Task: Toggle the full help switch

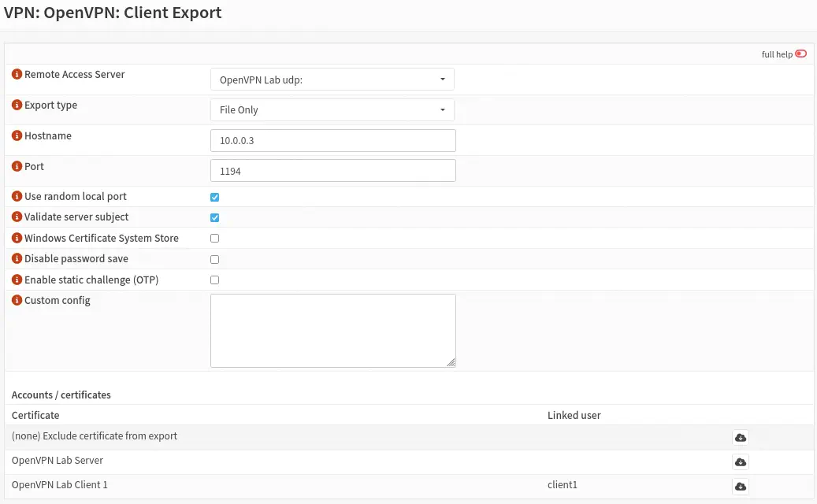Action: 800,54
